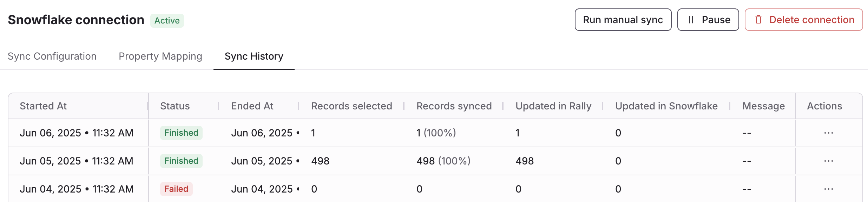Click the Updated in Snowflake column header
Image resolution: width=868 pixels, height=202 pixels.
pos(666,106)
